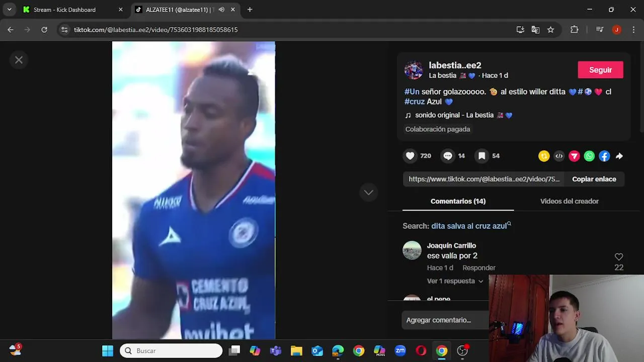Launch Microsoft Teams from taskbar

pyautogui.click(x=276, y=351)
